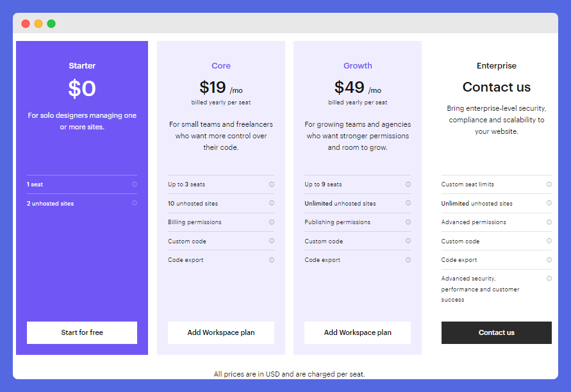Click Add Workspace plan under Core
Viewport: 571px width, 392px height.
click(221, 332)
